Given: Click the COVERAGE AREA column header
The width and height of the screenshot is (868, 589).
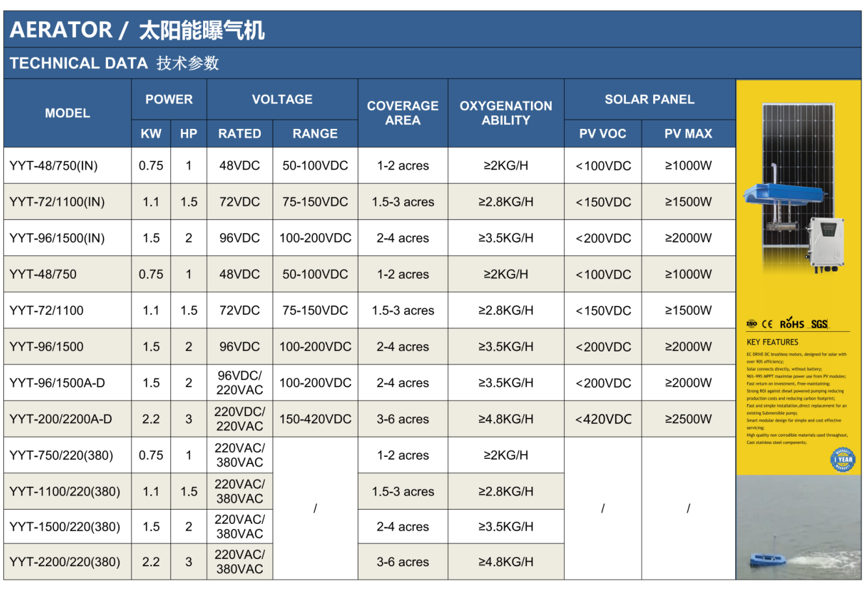Looking at the screenshot, I should coord(403,113).
